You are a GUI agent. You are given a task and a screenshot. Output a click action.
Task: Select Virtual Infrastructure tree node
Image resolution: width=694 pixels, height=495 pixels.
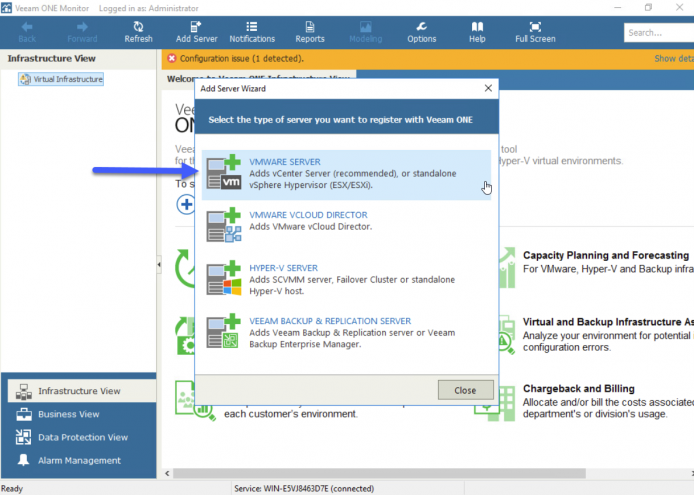pos(61,79)
